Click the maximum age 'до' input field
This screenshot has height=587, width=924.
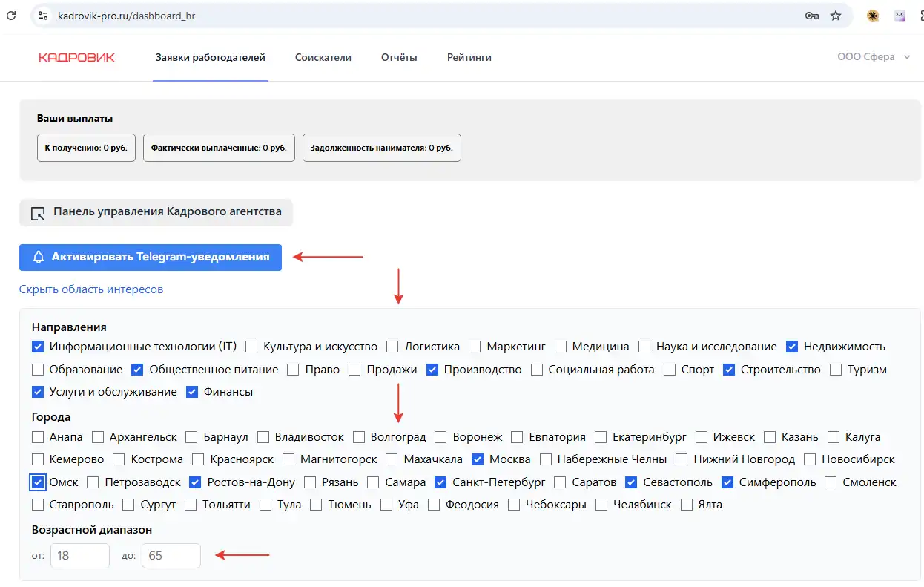(171, 556)
